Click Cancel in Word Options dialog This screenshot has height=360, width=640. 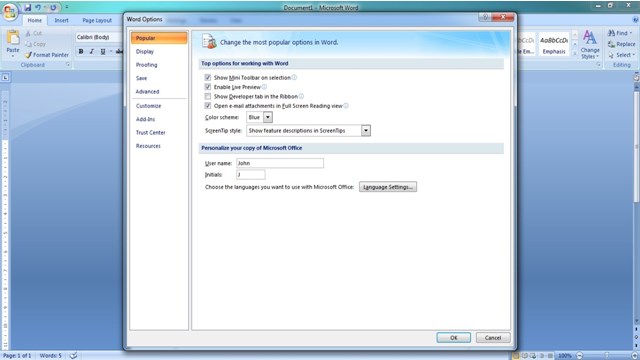point(493,338)
